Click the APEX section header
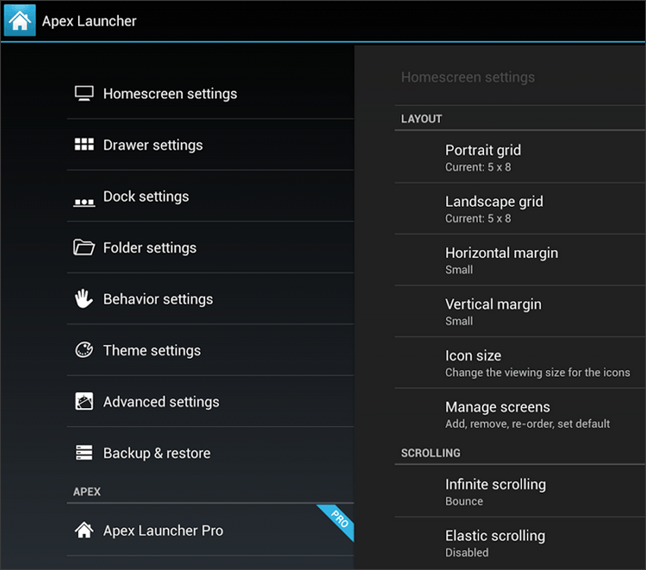The width and height of the screenshot is (646, 570). click(87, 492)
